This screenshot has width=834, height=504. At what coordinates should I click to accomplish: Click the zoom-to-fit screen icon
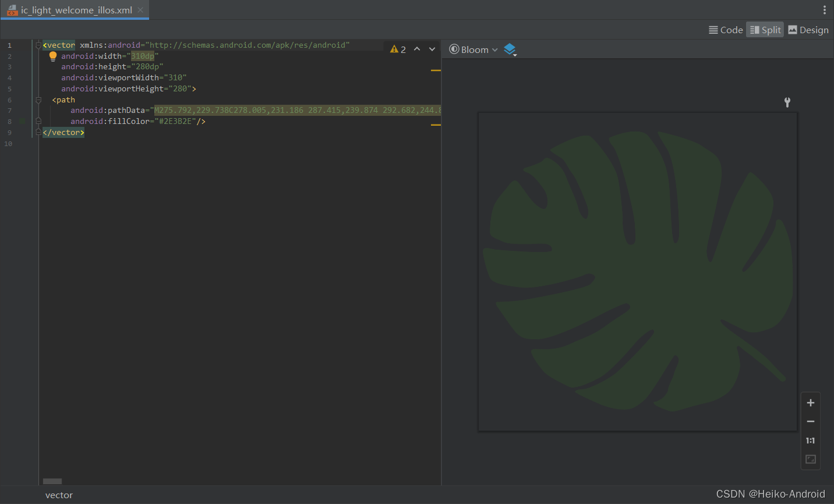pyautogui.click(x=810, y=459)
